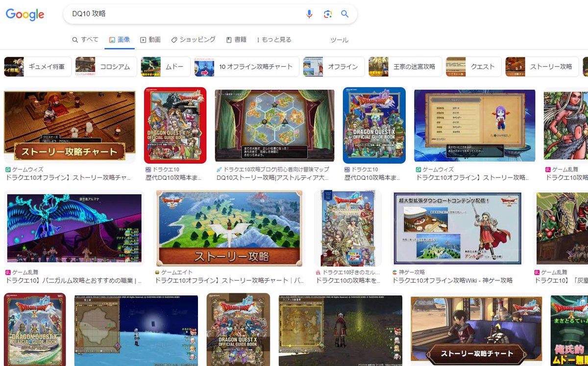Screen dimensions: 588x366
Task: Choose 王家の迷宮攻略 chip
Action: [405, 67]
